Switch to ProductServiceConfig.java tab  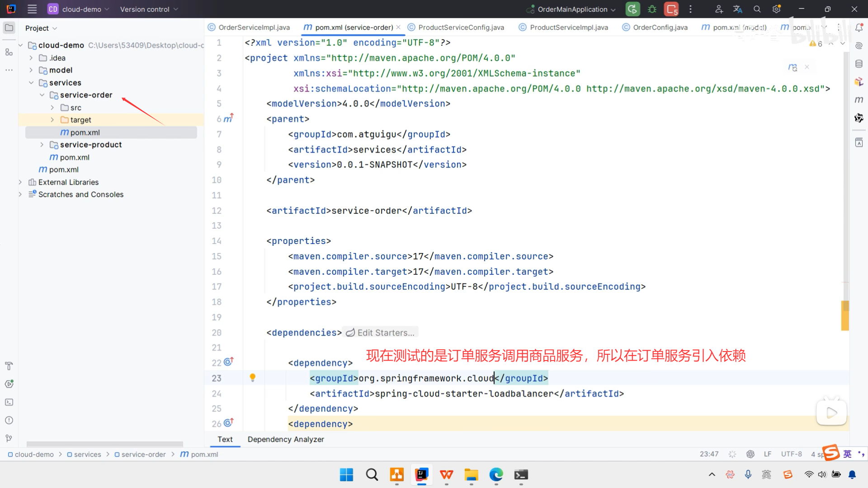tap(461, 27)
